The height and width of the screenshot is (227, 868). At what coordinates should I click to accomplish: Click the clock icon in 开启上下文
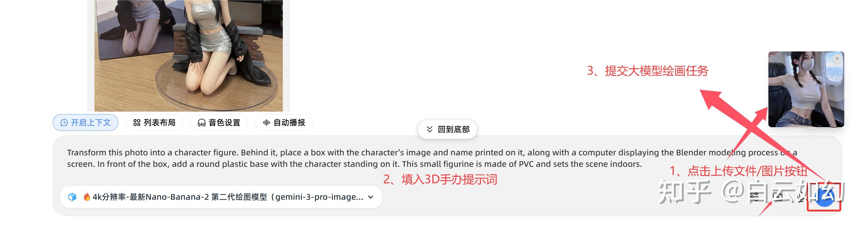point(64,123)
